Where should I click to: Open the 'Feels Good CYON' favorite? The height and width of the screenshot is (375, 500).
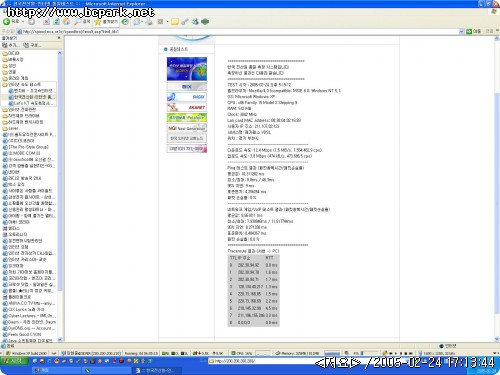22,334
